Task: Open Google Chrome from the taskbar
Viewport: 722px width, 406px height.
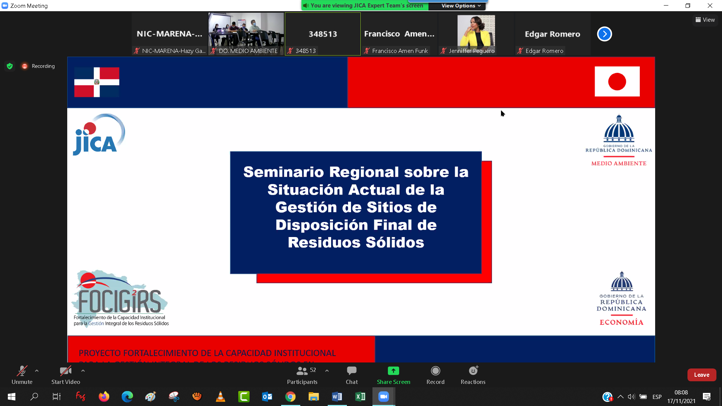Action: point(290,396)
